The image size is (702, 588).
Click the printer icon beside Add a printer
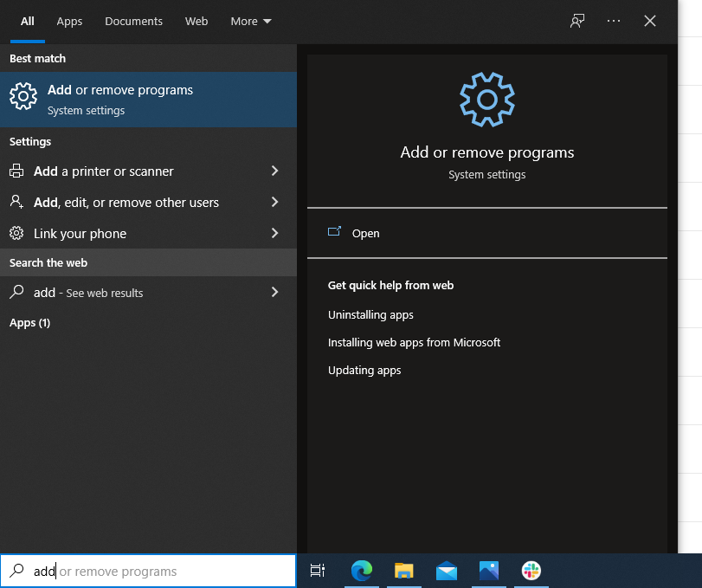(x=18, y=171)
